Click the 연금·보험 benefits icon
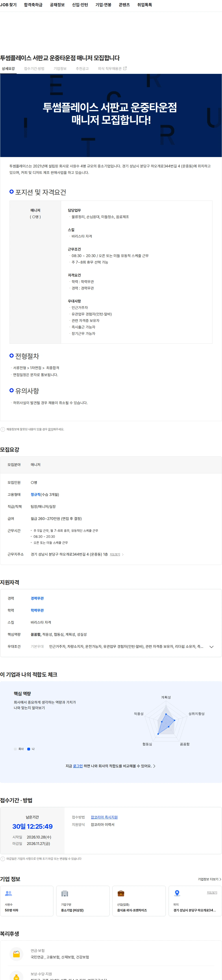Viewport: 222px width, 980px height. pos(16,954)
